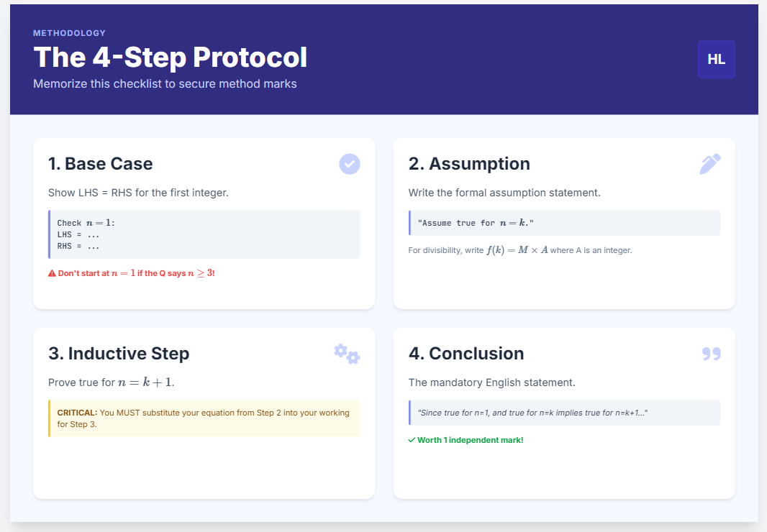Click the pencil icon in Assumption card

pyautogui.click(x=709, y=164)
